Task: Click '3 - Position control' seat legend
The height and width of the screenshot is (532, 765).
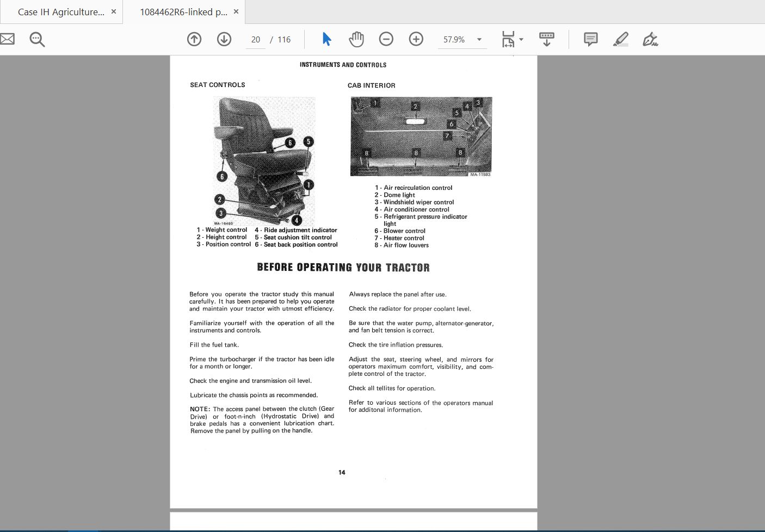Action: 224,244
